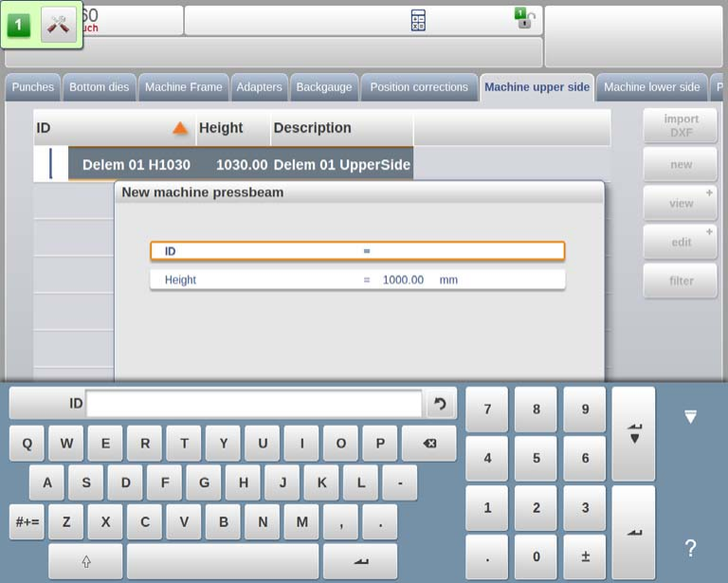Switch to Machine lower side tab

[x=652, y=87]
